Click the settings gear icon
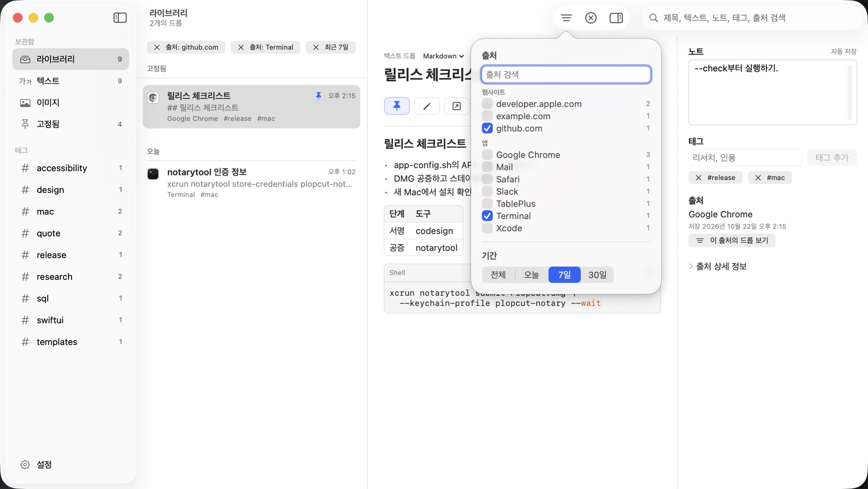 25,464
